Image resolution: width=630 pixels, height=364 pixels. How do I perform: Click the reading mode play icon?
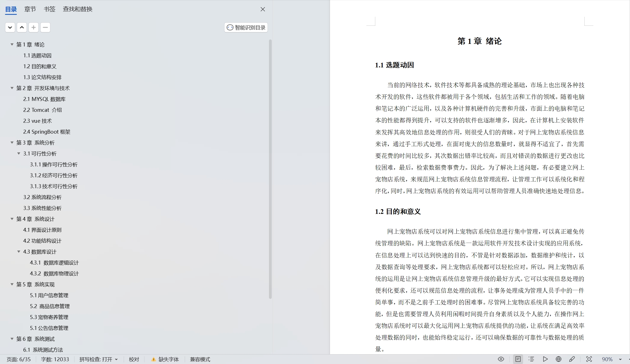click(x=545, y=359)
